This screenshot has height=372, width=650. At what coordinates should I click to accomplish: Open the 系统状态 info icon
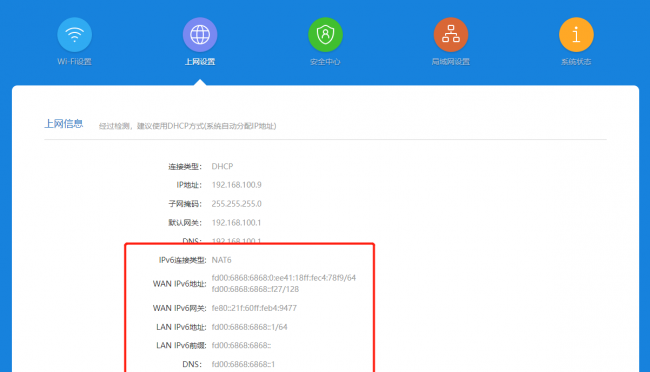(576, 35)
